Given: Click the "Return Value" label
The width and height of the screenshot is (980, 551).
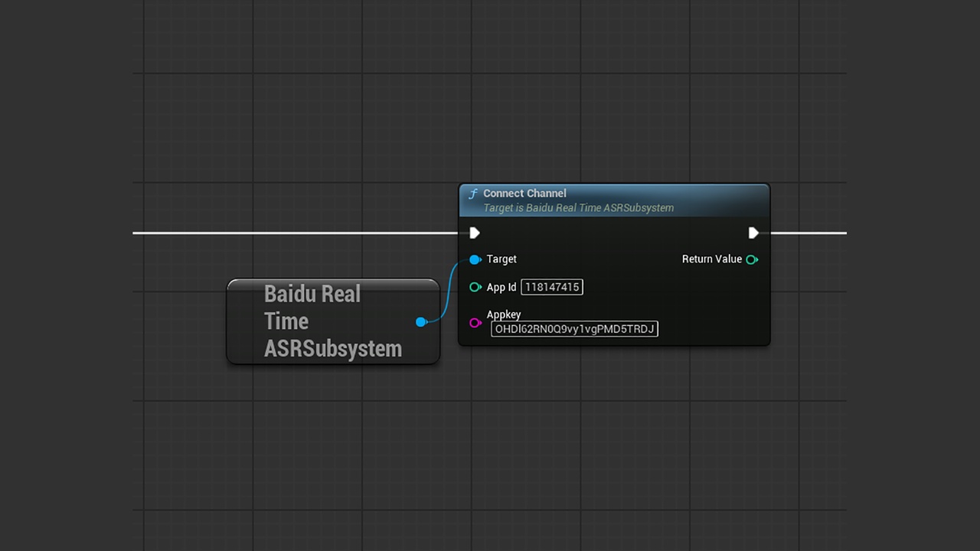Looking at the screenshot, I should (712, 259).
